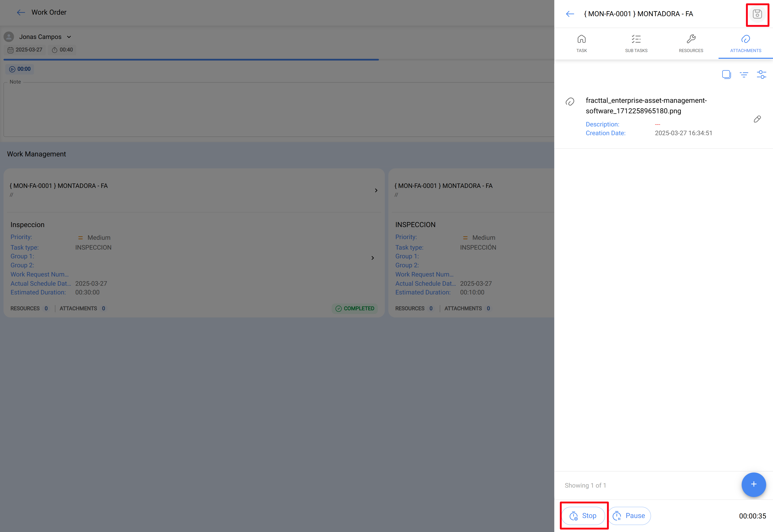Open the Resources tab
773x532 pixels.
click(x=691, y=44)
